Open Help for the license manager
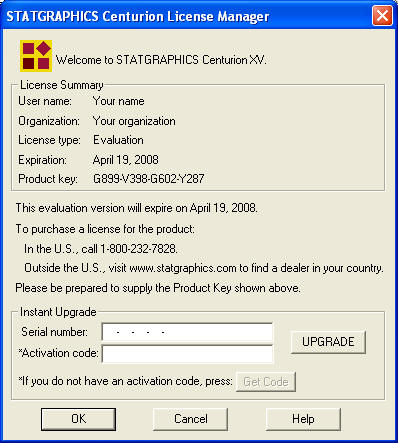The width and height of the screenshot is (398, 443). coord(303,419)
